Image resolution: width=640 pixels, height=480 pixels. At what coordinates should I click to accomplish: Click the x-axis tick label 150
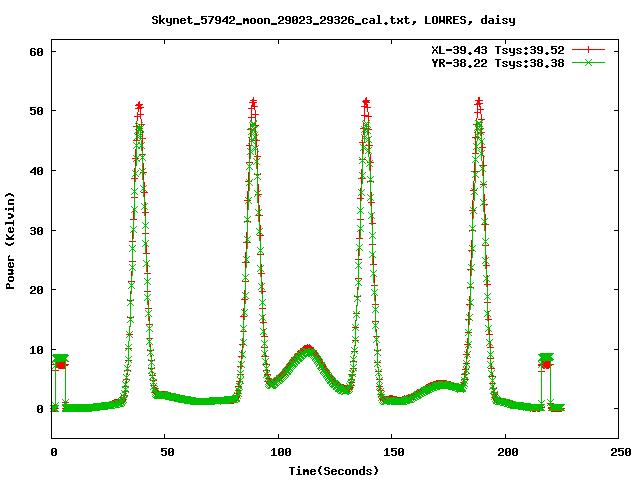393,452
